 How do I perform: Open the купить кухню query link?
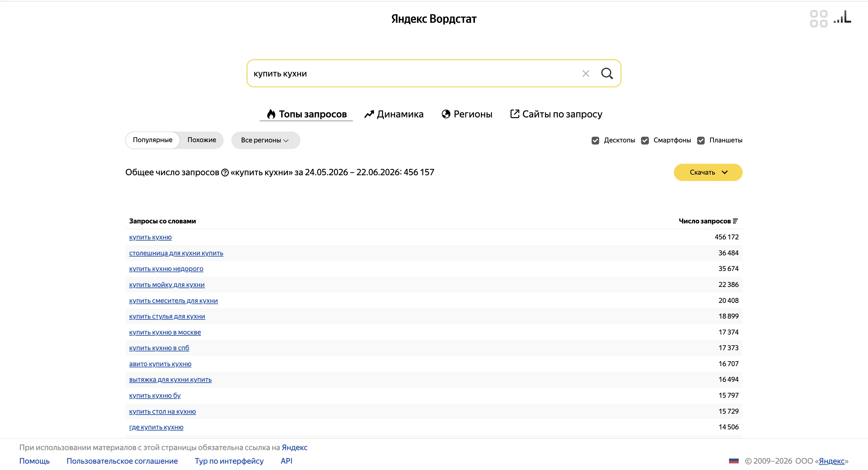point(150,237)
